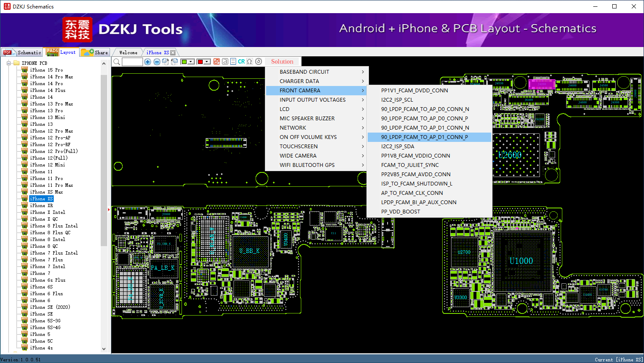
Task: Open iPhone 13 Mini layout entry
Action: click(x=47, y=117)
